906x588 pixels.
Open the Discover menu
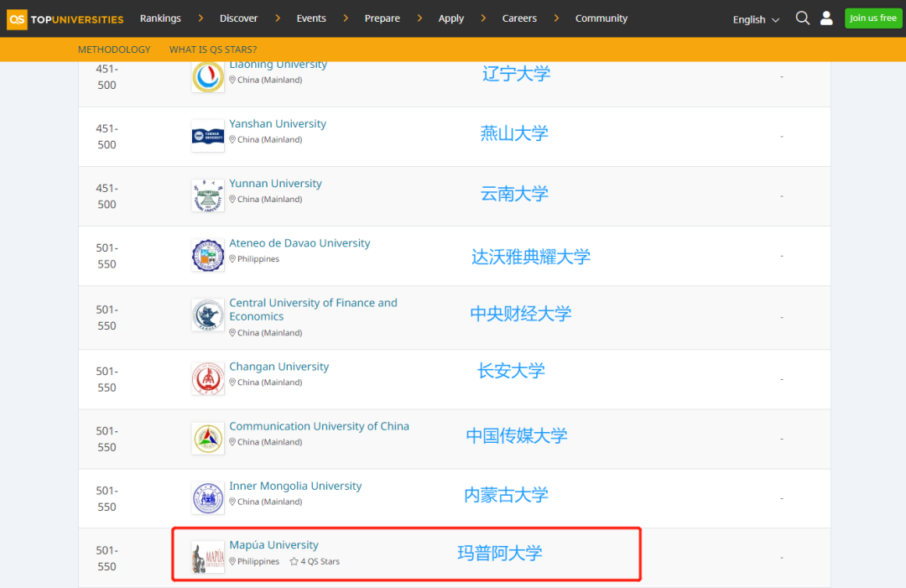point(238,18)
